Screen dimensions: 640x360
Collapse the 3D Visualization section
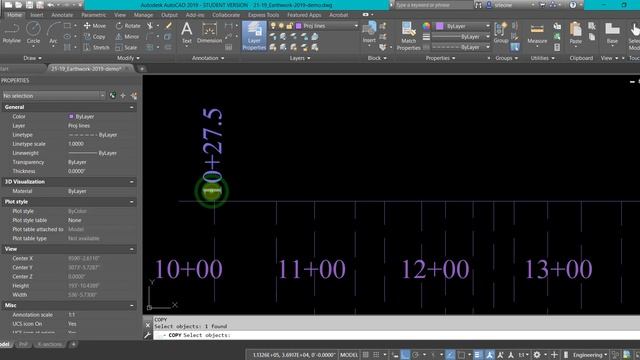tap(131, 182)
